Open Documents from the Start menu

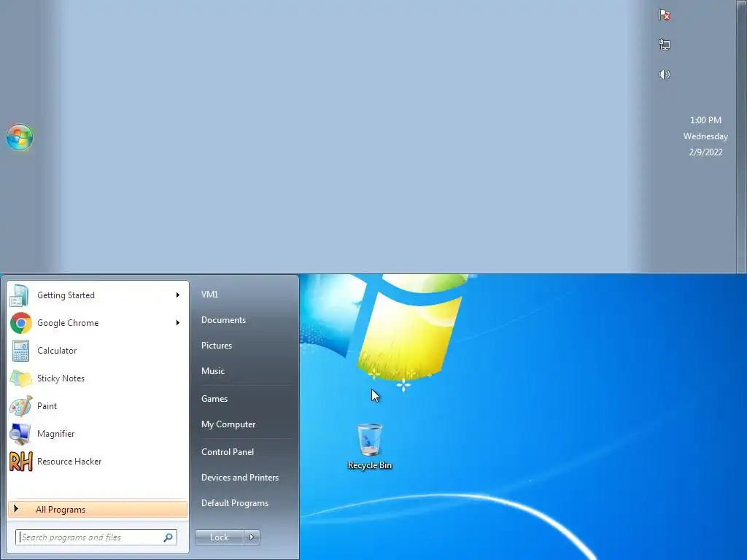pos(223,320)
